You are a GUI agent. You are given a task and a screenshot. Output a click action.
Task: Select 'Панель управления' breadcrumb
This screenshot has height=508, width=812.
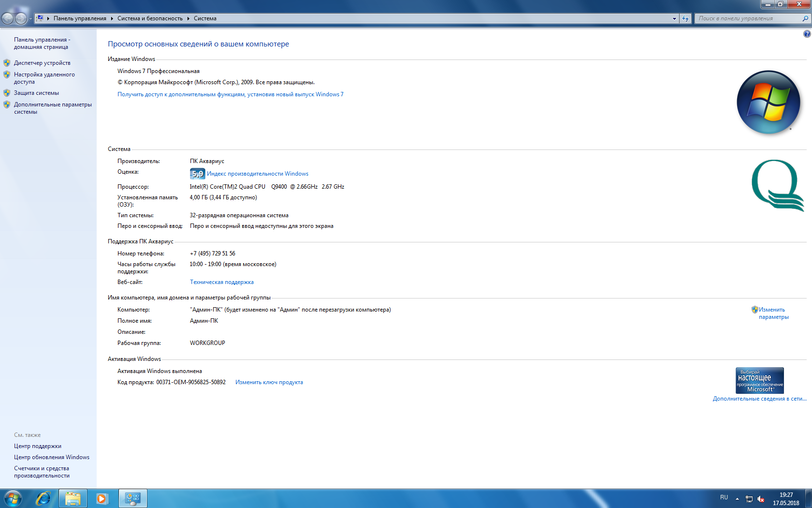pyautogui.click(x=80, y=18)
